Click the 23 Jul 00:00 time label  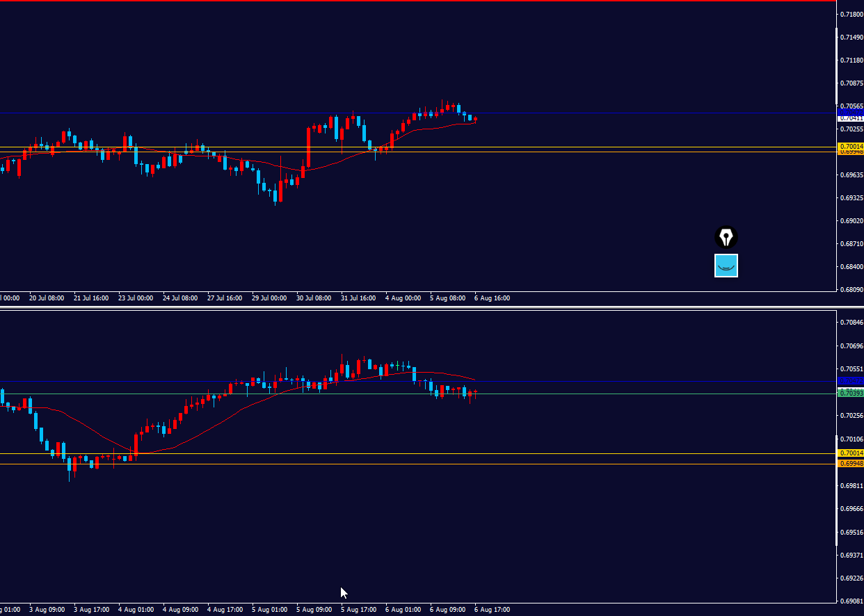point(136,298)
